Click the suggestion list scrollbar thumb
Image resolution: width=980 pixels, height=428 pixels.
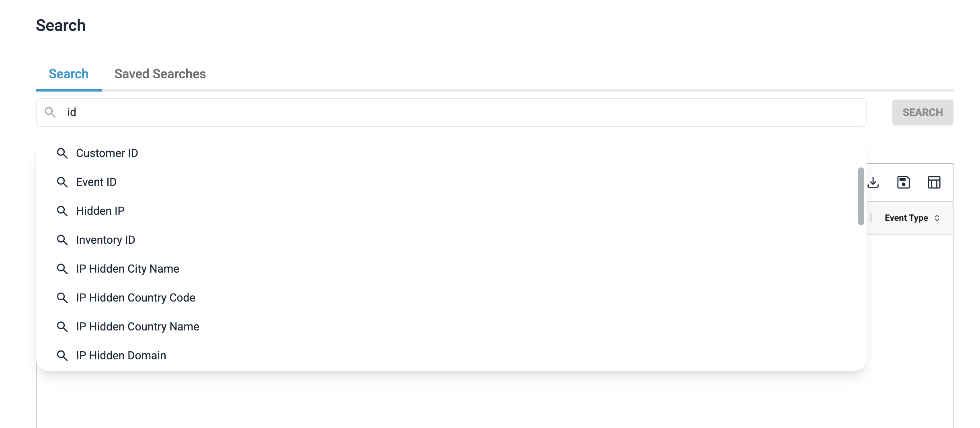pyautogui.click(x=861, y=196)
